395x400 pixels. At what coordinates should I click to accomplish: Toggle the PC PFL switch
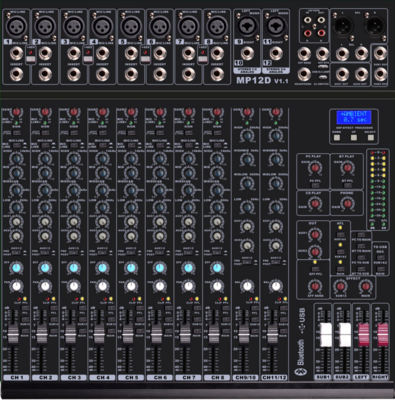[x=315, y=185]
